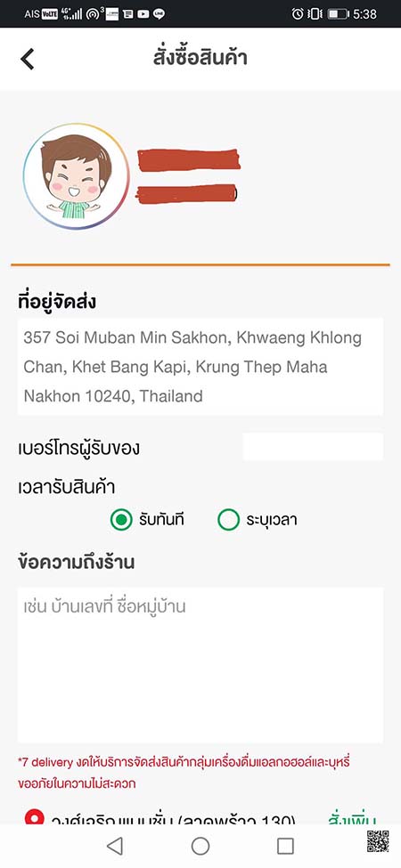Tap the สั่งเพิ่ม green link

click(x=352, y=819)
